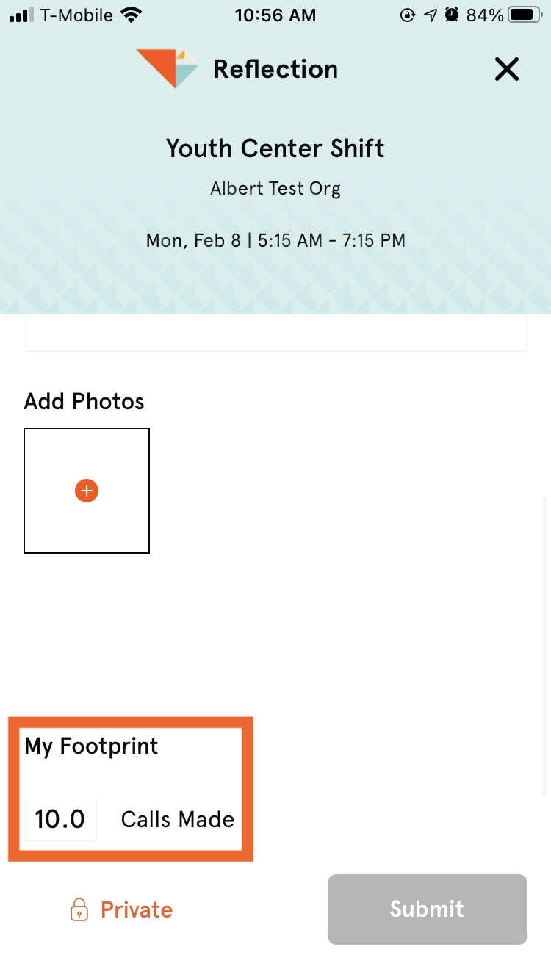Image resolution: width=551 pixels, height=980 pixels.
Task: Tap the location arrow status icon
Action: 431,15
